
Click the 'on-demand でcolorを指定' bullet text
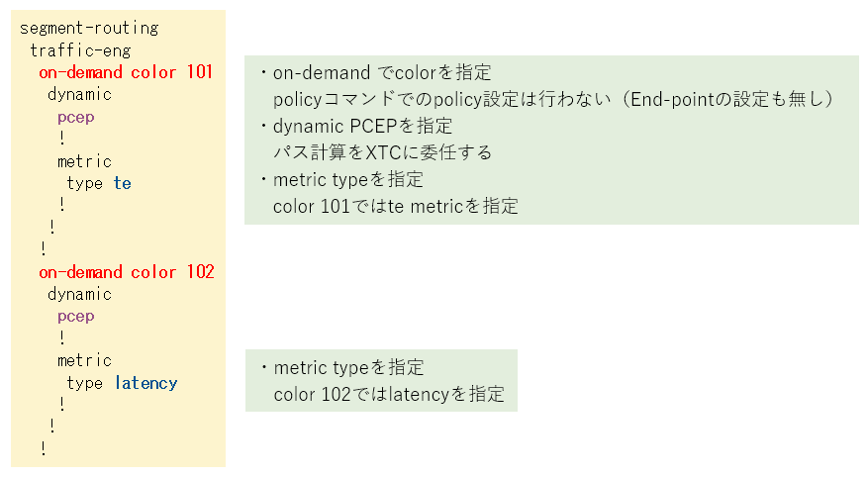[382, 72]
